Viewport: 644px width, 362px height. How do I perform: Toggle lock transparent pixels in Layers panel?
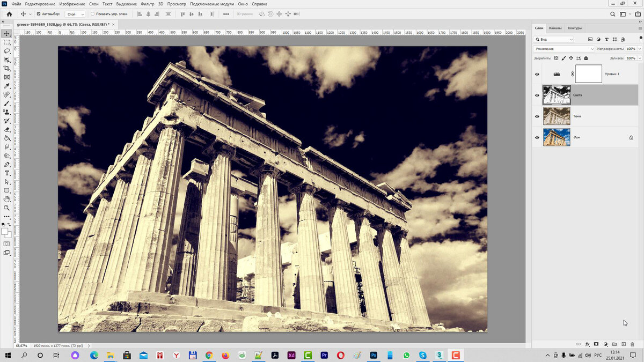coord(556,58)
